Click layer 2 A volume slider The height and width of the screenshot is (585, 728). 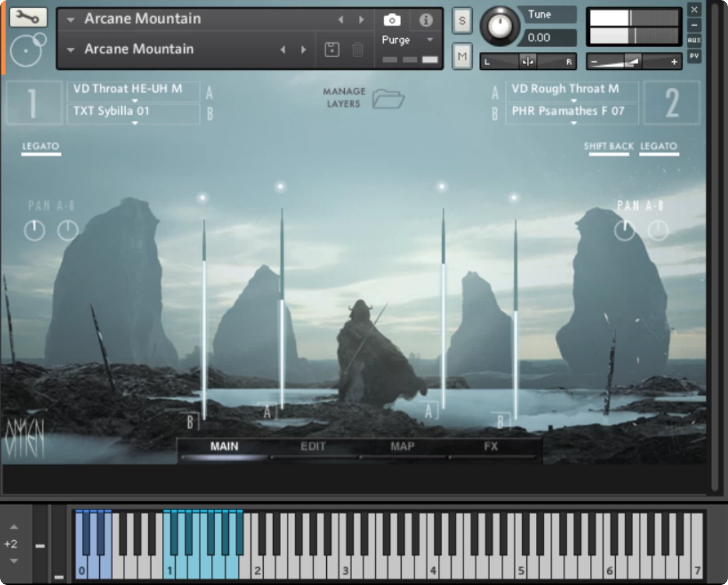pyautogui.click(x=443, y=309)
